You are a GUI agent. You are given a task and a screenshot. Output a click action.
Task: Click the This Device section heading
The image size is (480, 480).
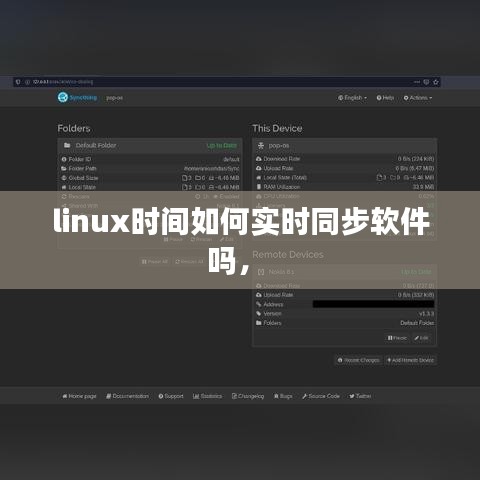point(277,128)
